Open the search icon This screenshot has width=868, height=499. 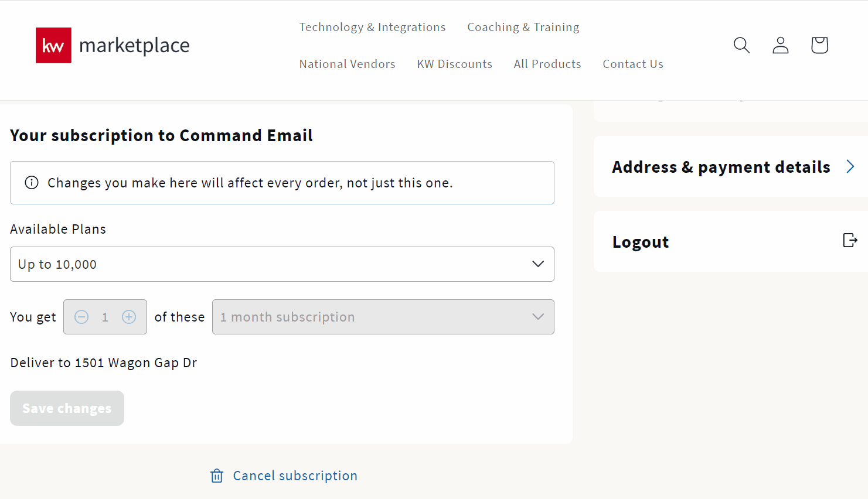tap(741, 45)
